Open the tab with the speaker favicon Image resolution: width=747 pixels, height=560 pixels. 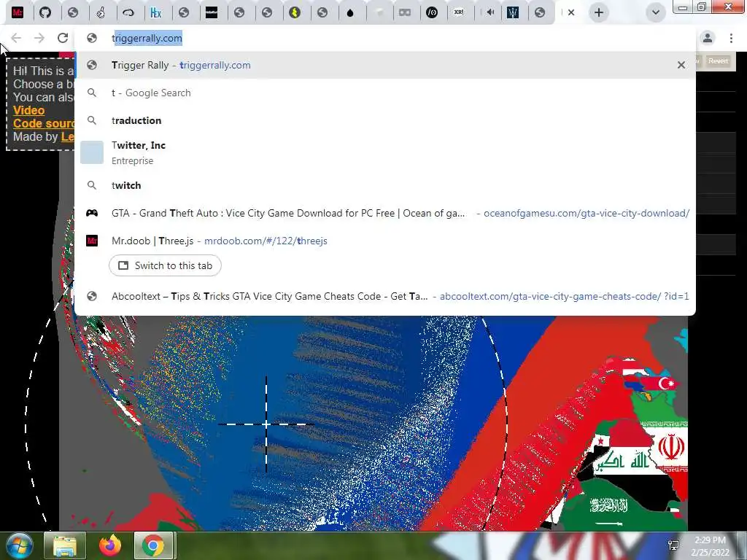pyautogui.click(x=489, y=12)
